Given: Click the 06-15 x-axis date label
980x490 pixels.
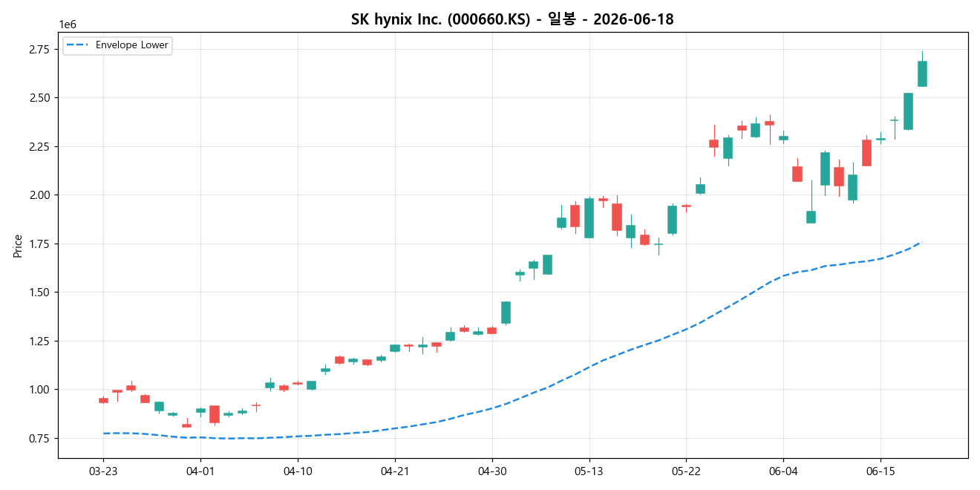Looking at the screenshot, I should tap(881, 471).
